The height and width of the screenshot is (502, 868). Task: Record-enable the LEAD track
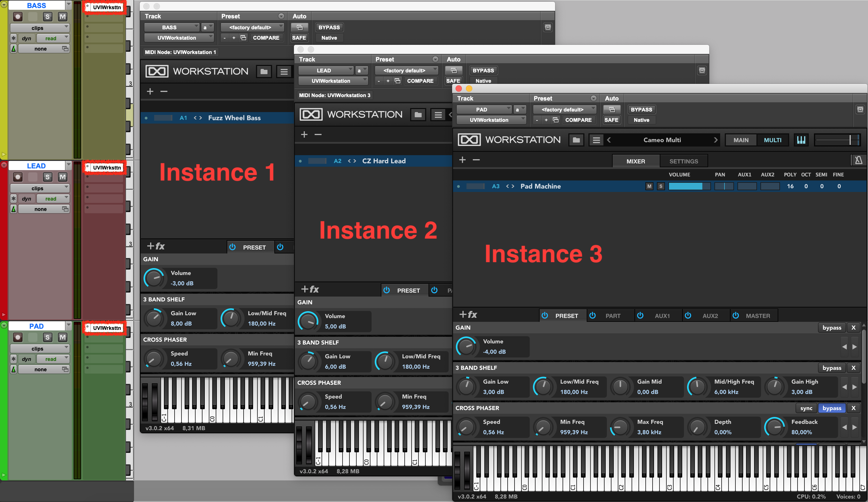point(18,177)
